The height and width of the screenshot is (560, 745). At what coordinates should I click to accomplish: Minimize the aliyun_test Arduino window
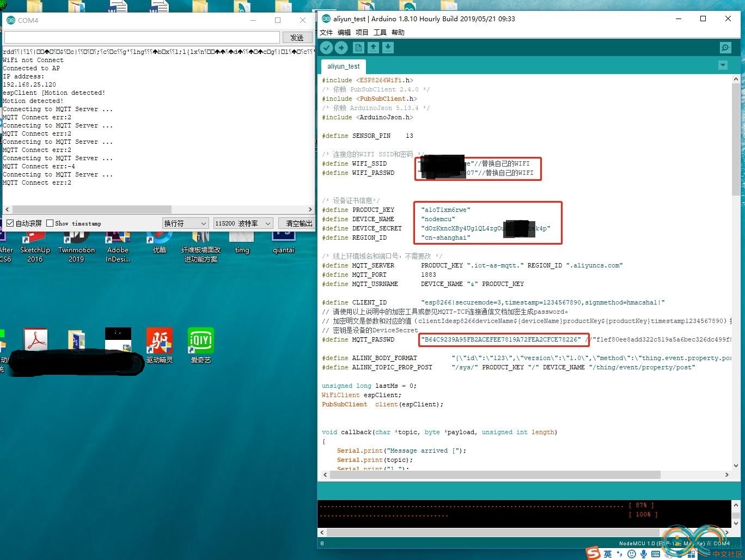tap(679, 19)
